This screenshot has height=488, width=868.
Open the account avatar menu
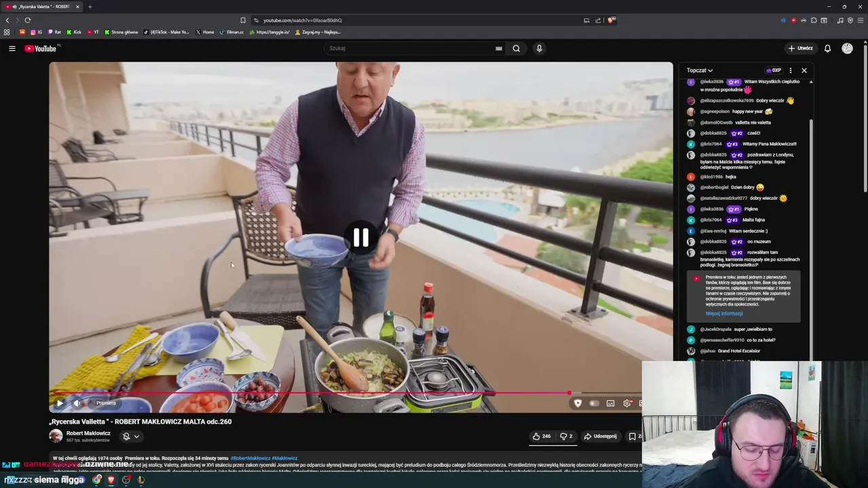coord(847,48)
